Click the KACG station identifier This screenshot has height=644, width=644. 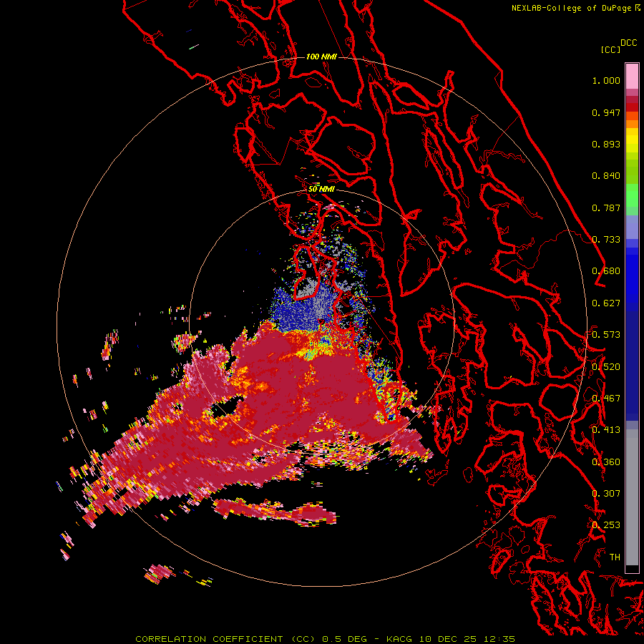pos(399,639)
